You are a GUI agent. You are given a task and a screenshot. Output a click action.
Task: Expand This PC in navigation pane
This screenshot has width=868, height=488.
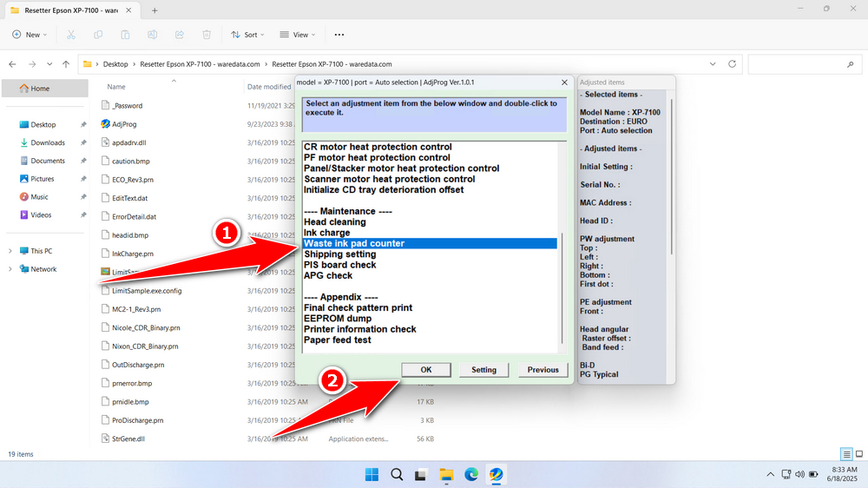(10, 251)
